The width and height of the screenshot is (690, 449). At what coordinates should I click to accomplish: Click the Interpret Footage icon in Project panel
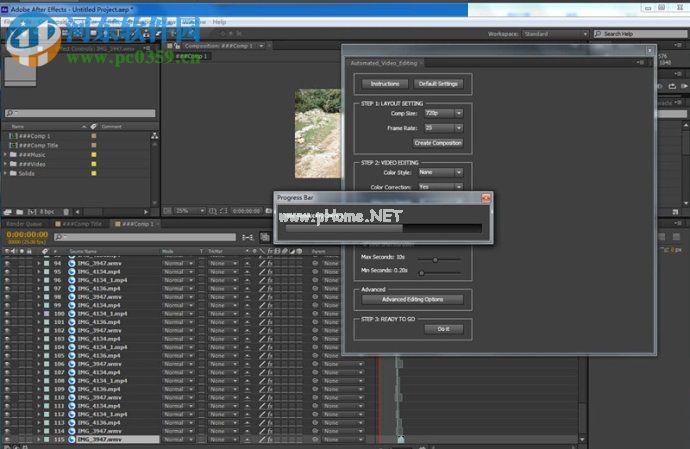click(x=7, y=212)
